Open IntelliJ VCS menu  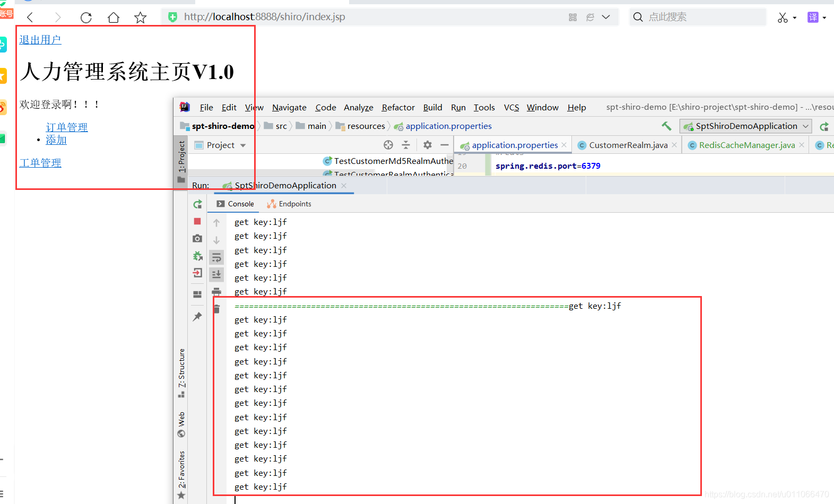tap(511, 107)
